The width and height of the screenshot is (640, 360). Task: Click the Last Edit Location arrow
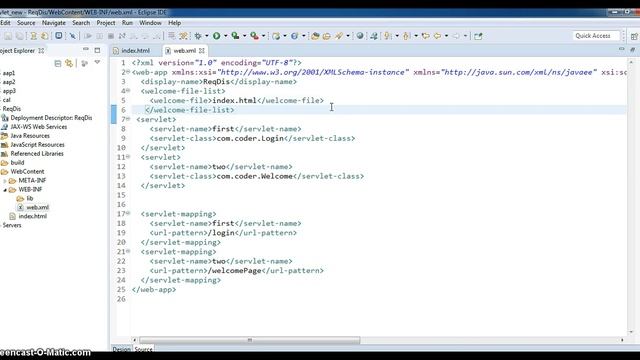point(425,36)
